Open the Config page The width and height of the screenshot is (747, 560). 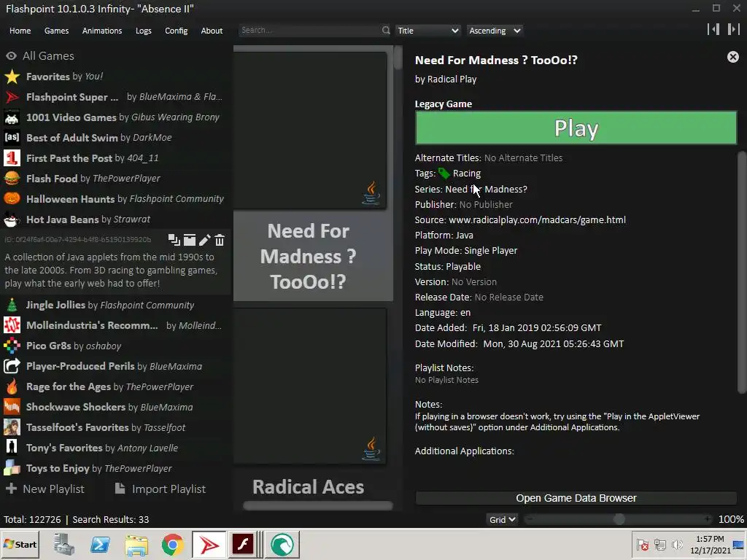(x=177, y=31)
